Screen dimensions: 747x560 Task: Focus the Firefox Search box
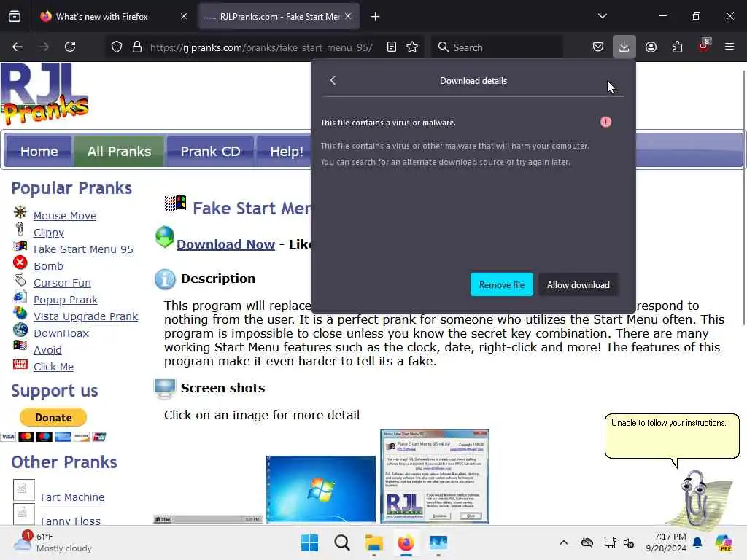pyautogui.click(x=497, y=47)
